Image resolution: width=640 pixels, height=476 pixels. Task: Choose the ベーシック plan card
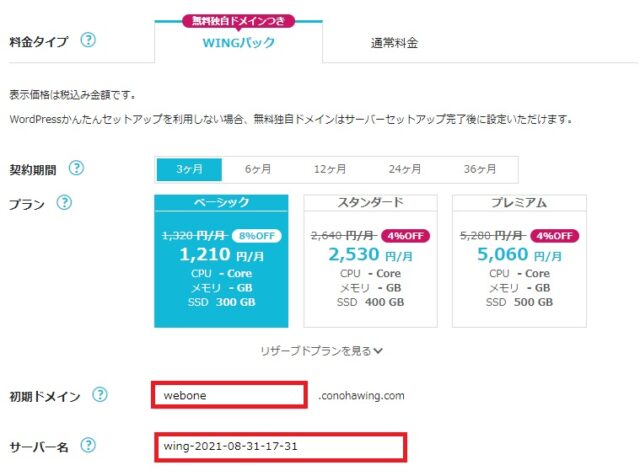221,261
